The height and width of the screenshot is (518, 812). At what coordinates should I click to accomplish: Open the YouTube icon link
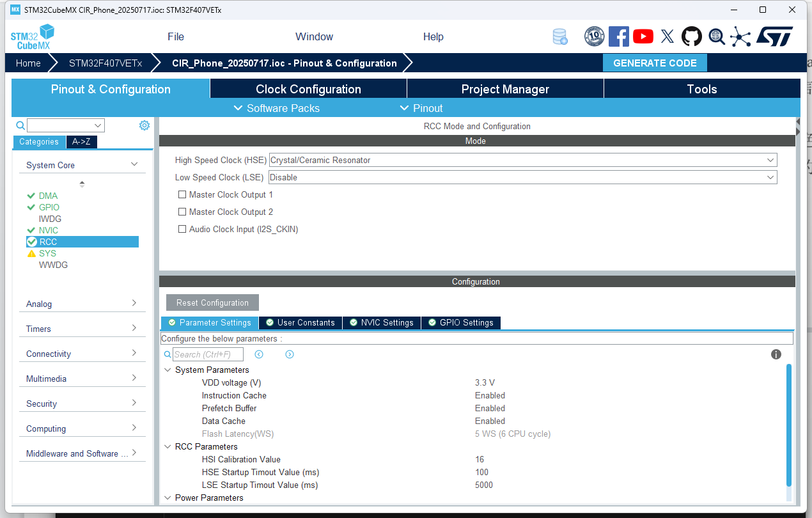pyautogui.click(x=643, y=36)
